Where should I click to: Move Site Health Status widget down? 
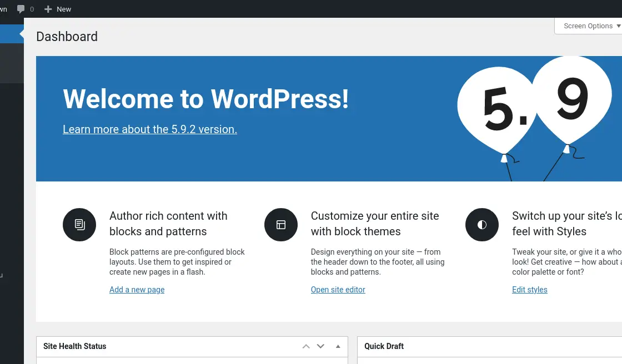(x=320, y=346)
